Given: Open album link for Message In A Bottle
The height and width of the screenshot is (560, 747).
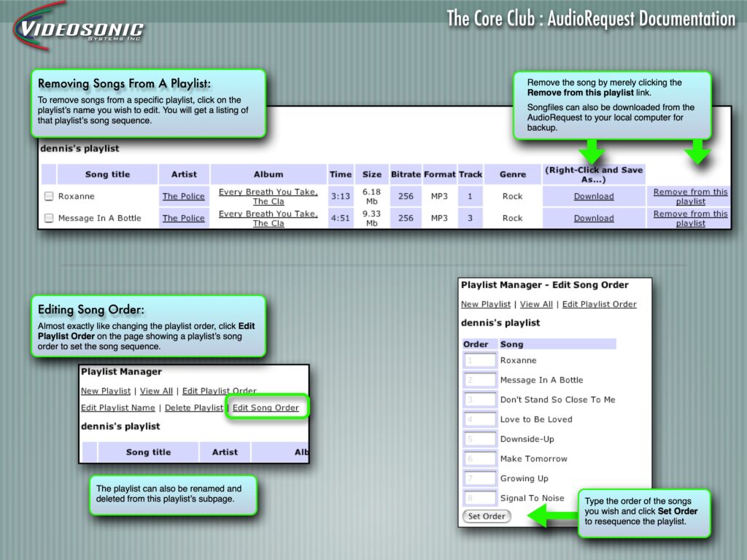Looking at the screenshot, I should (268, 218).
